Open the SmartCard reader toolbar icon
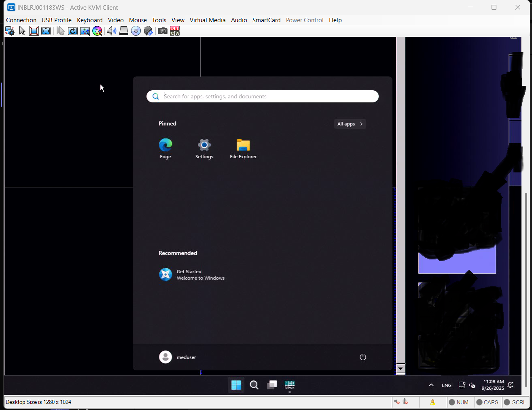This screenshot has width=532, height=410. 148,31
